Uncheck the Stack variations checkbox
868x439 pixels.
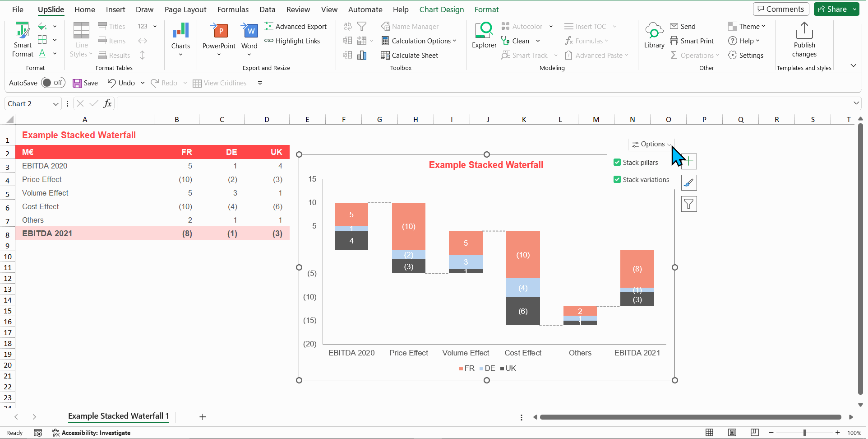pyautogui.click(x=617, y=180)
